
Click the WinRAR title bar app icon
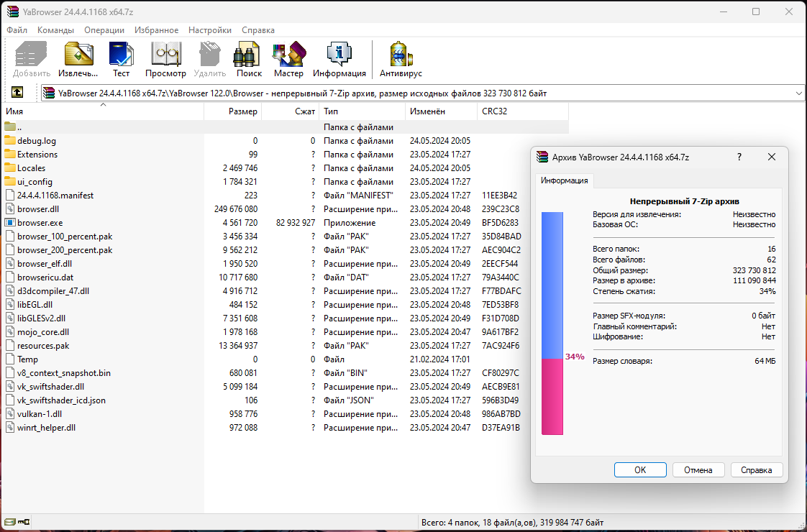point(13,12)
